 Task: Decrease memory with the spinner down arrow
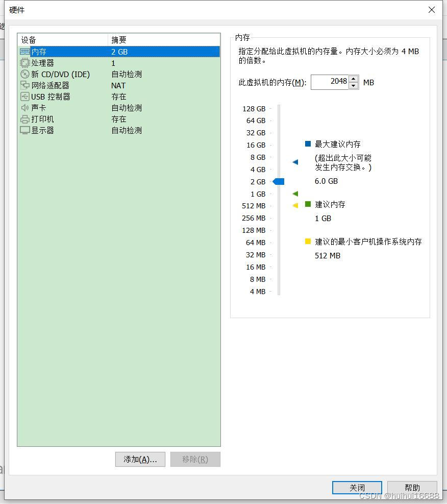tap(354, 86)
